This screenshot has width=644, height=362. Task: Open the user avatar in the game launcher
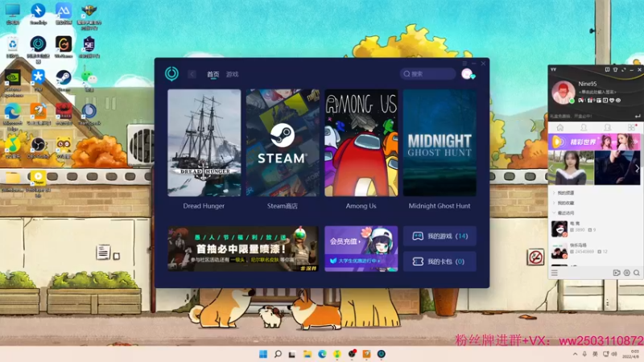pyautogui.click(x=467, y=74)
